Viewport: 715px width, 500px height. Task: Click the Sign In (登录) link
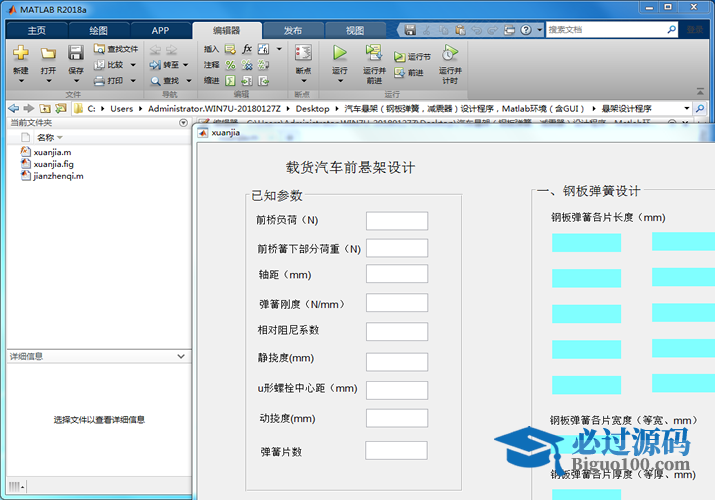[695, 30]
